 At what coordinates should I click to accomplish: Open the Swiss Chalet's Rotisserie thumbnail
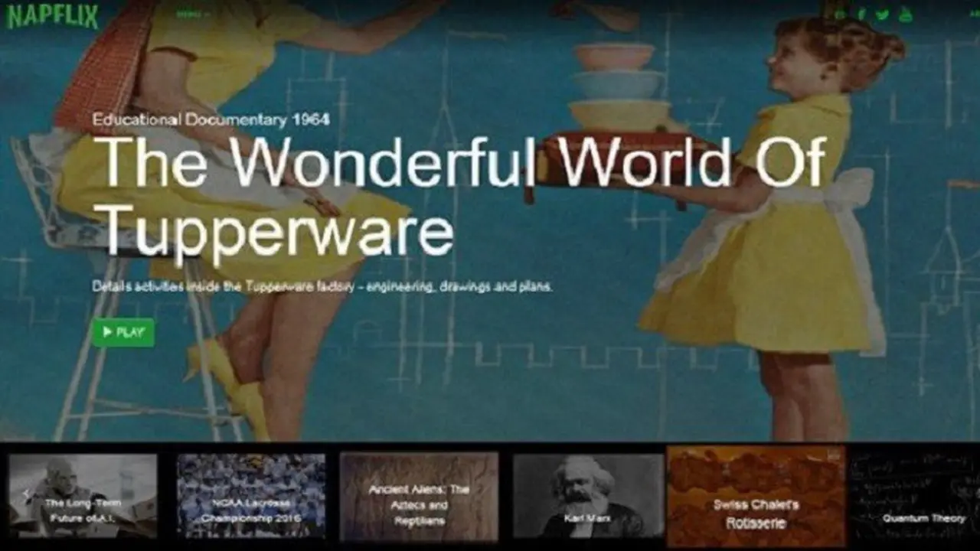pos(756,497)
